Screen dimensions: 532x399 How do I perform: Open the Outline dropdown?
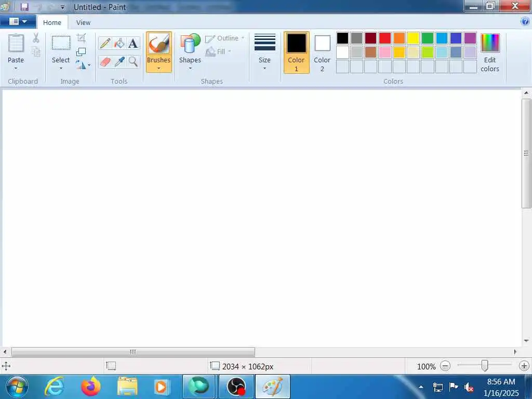point(224,38)
